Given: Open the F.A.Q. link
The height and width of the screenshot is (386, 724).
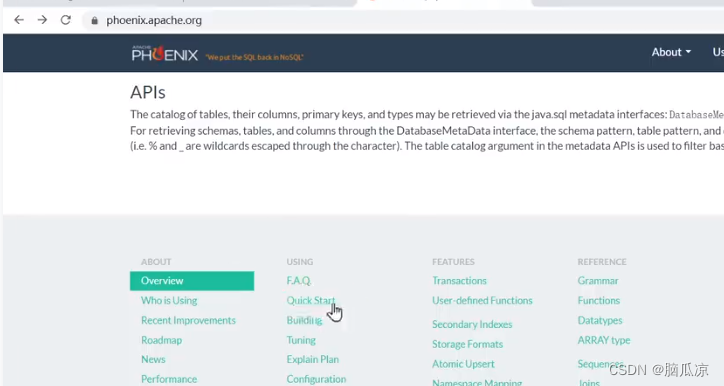Looking at the screenshot, I should pos(299,281).
